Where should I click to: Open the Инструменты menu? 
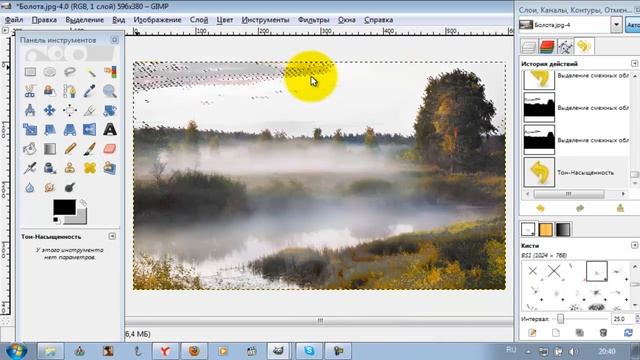265,20
